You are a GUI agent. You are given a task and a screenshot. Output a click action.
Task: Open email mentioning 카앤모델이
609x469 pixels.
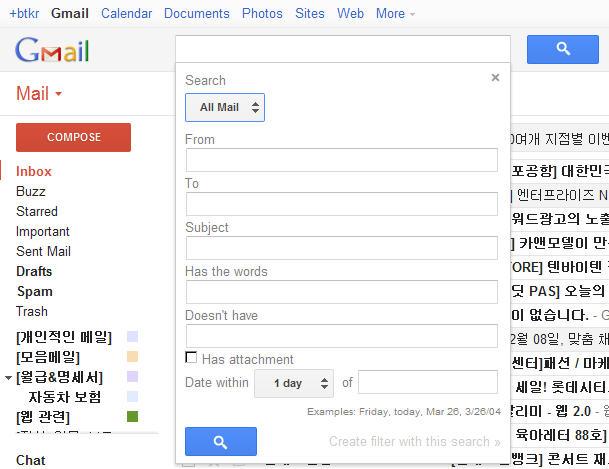[560, 243]
